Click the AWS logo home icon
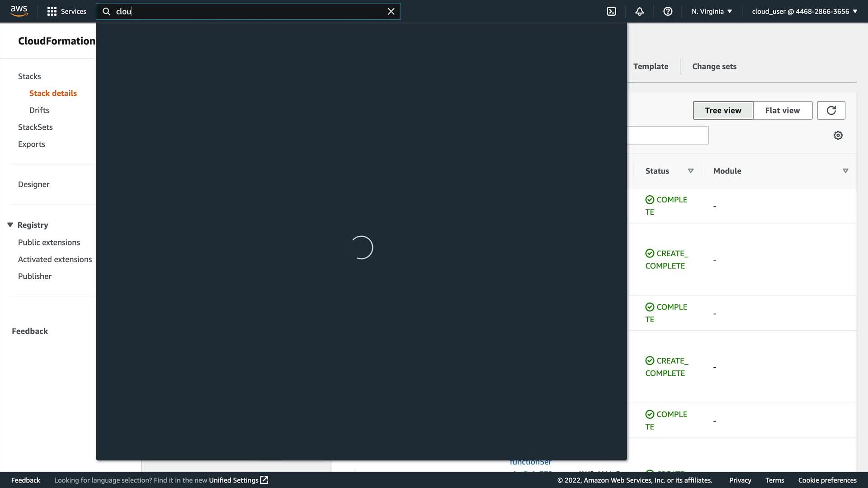The width and height of the screenshot is (868, 488). tap(19, 11)
